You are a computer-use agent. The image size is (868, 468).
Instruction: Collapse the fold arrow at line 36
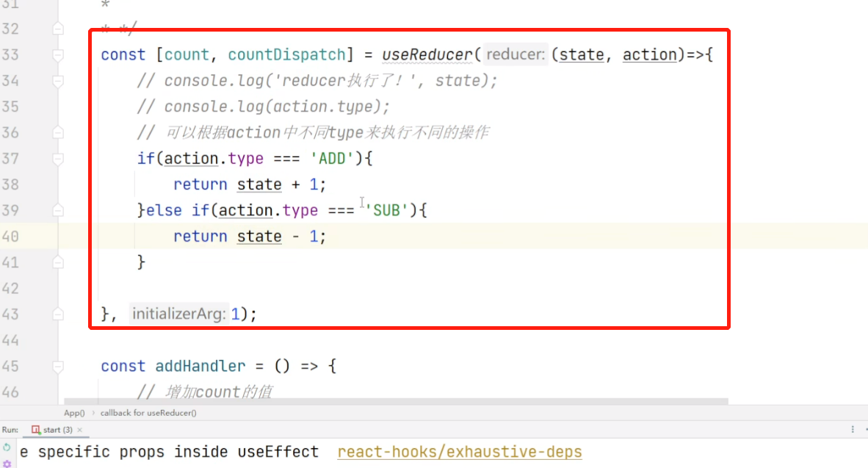point(59,132)
